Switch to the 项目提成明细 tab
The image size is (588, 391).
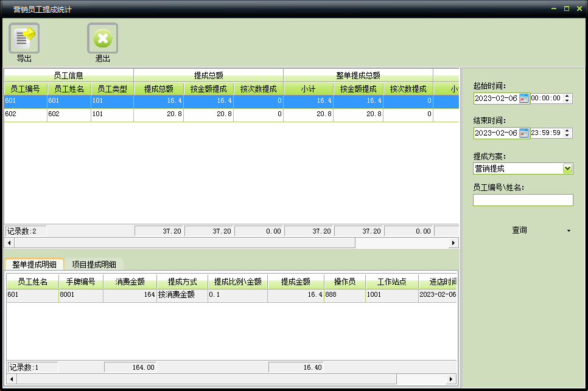pyautogui.click(x=94, y=265)
